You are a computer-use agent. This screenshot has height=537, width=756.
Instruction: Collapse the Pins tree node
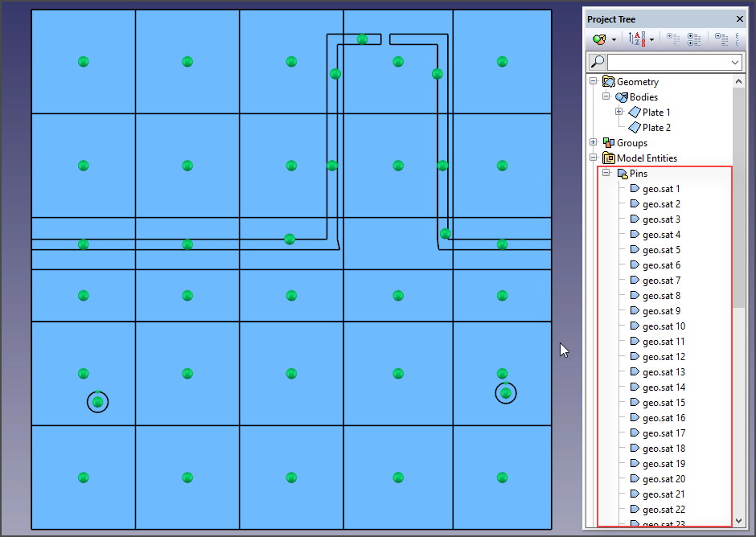click(x=606, y=174)
